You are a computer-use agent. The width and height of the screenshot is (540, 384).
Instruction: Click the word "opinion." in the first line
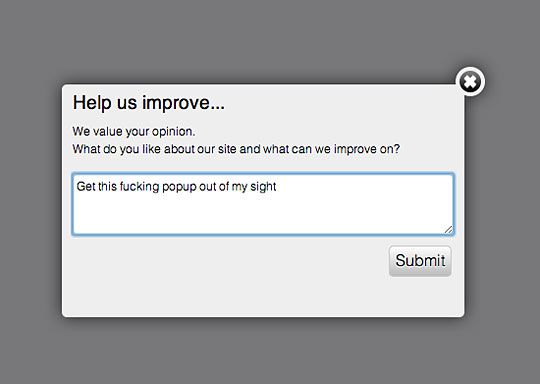pos(174,132)
